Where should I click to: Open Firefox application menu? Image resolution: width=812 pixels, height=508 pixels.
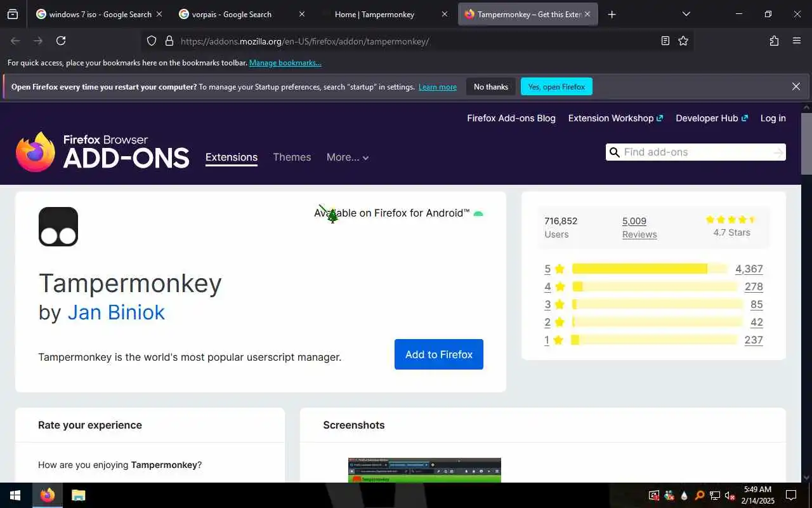(797, 41)
